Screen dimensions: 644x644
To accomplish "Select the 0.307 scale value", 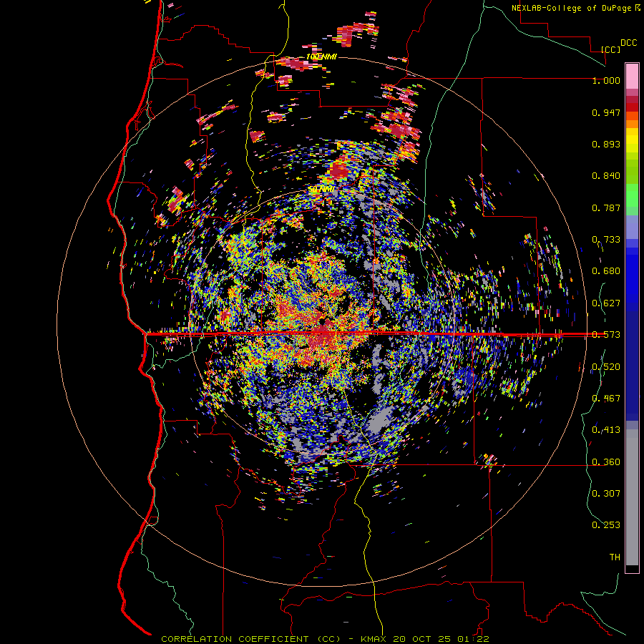I will pyautogui.click(x=606, y=494).
